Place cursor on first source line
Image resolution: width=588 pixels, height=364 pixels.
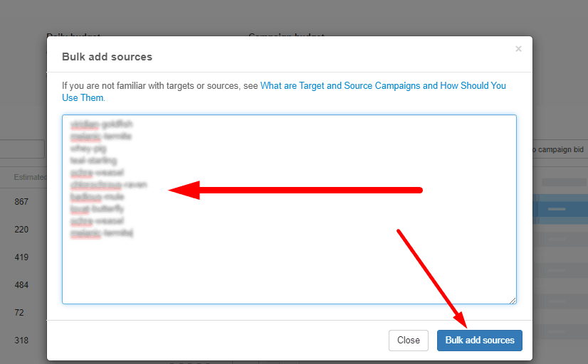[x=101, y=124]
